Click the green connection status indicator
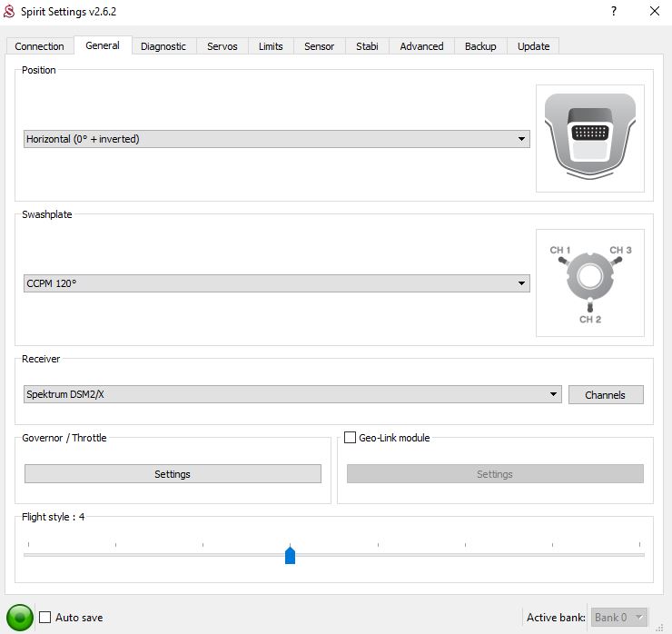The image size is (672, 634). [x=19, y=617]
